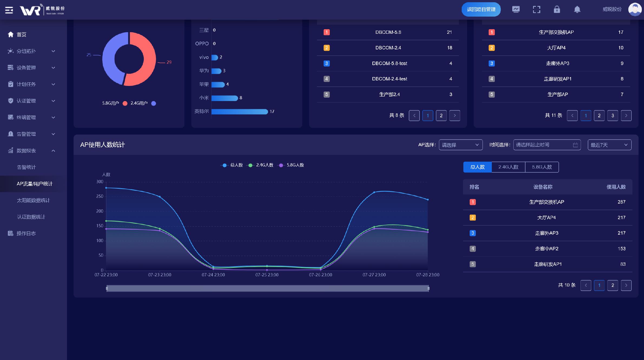Click the DBCOM-5.8-test row
644x360 pixels.
pos(388,64)
